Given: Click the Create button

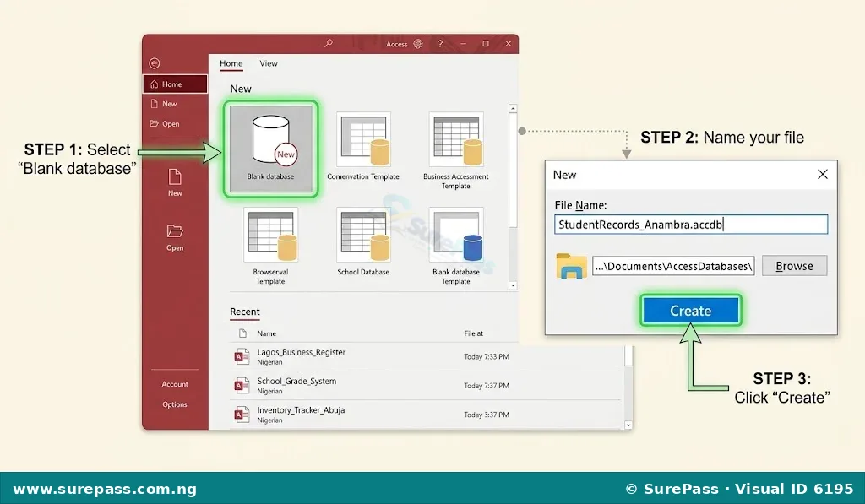Looking at the screenshot, I should point(691,311).
